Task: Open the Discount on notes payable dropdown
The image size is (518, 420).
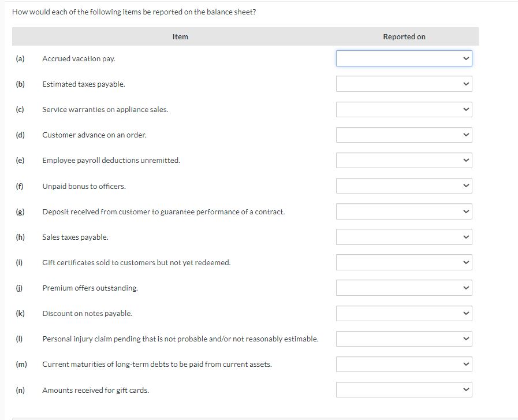Action: pos(403,313)
